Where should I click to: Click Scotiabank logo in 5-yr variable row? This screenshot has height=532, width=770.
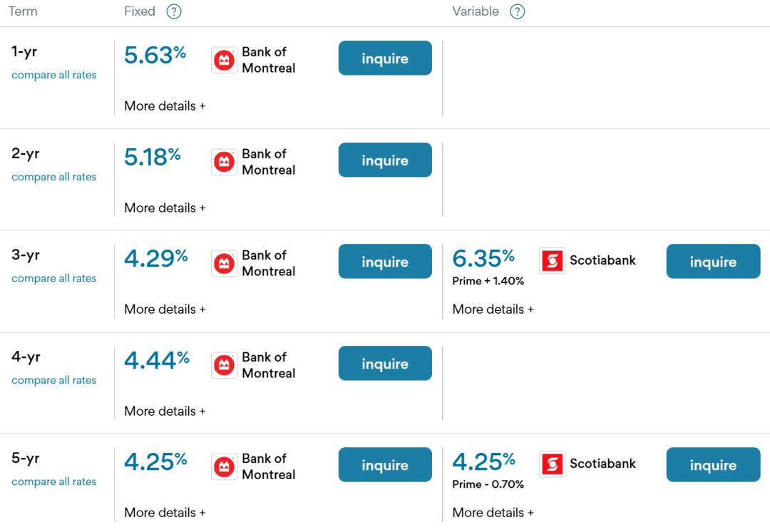pos(552,464)
